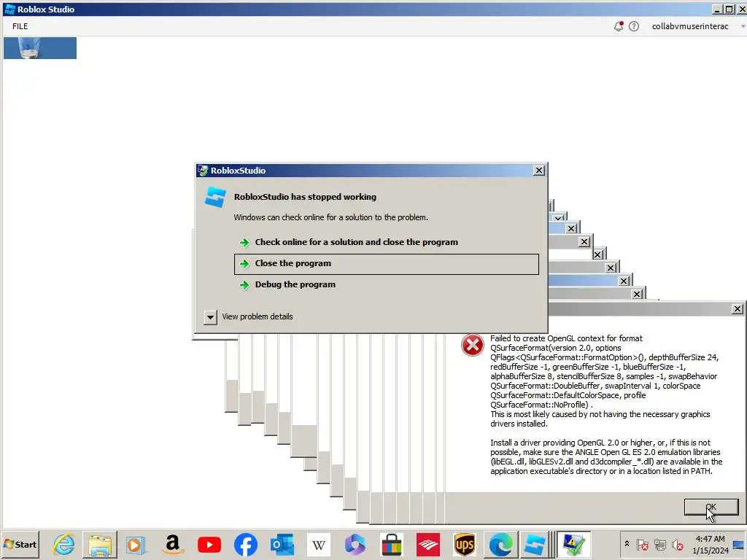Open the network tray icon
747x560 pixels.
coord(660,544)
